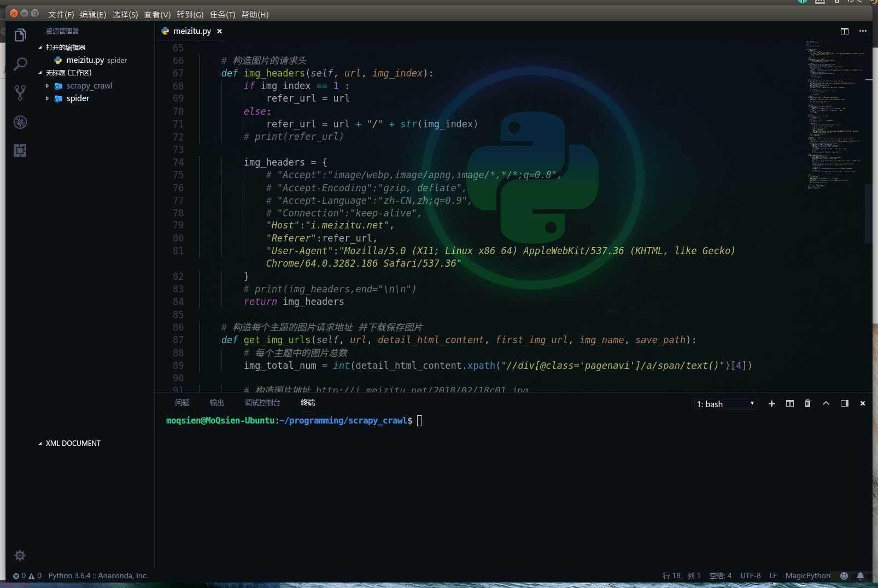Image resolution: width=878 pixels, height=588 pixels.
Task: Open the Extensions view in activity bar
Action: point(20,151)
